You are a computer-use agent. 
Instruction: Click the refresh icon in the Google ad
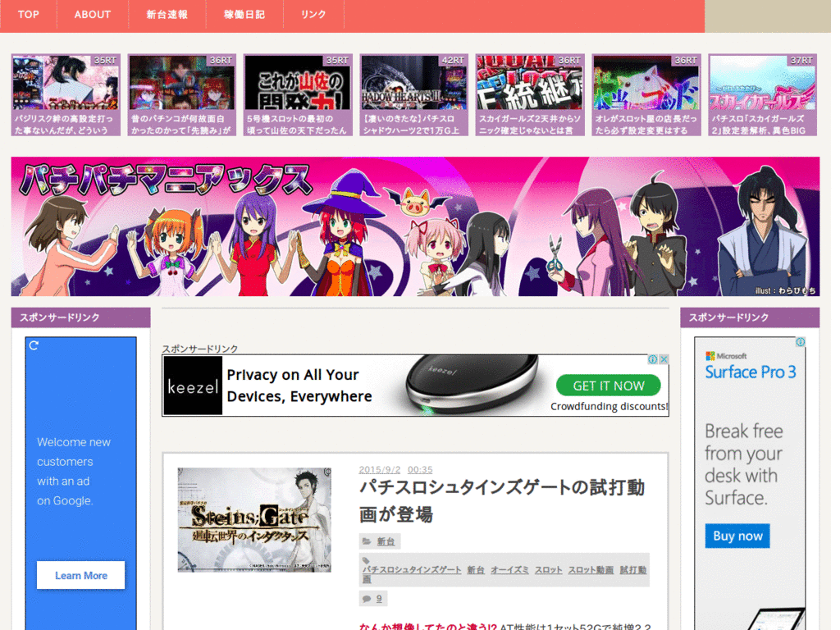click(34, 345)
